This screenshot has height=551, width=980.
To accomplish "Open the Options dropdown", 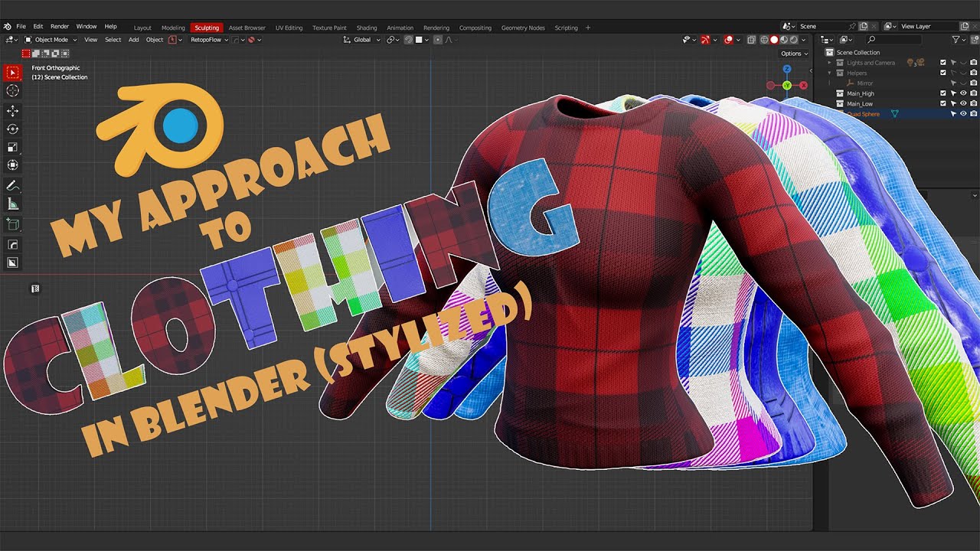I will pos(794,54).
